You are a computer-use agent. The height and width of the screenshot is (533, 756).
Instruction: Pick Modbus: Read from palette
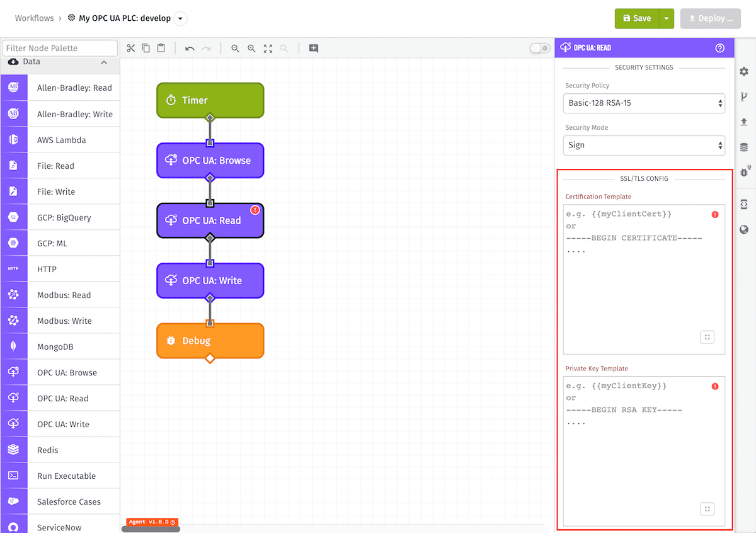tap(60, 295)
